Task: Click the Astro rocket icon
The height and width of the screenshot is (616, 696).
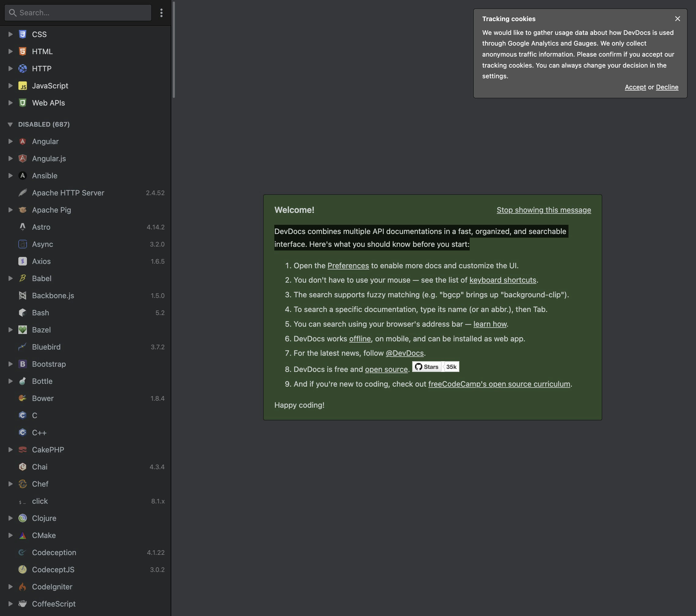Action: point(22,227)
